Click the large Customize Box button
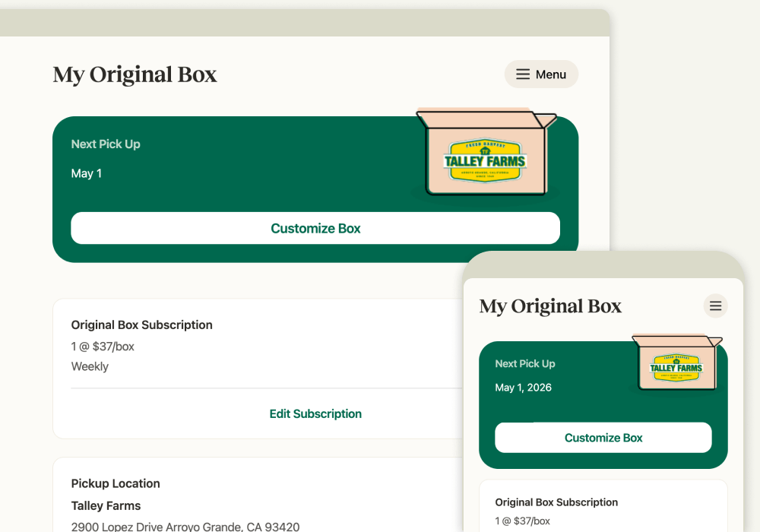Viewport: 760px width, 532px height. click(x=315, y=228)
